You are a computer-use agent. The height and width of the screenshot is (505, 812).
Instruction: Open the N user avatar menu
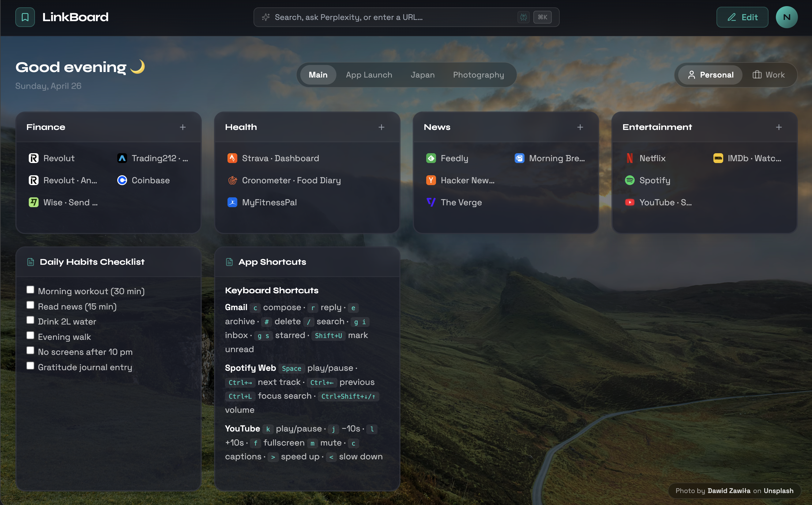[787, 17]
